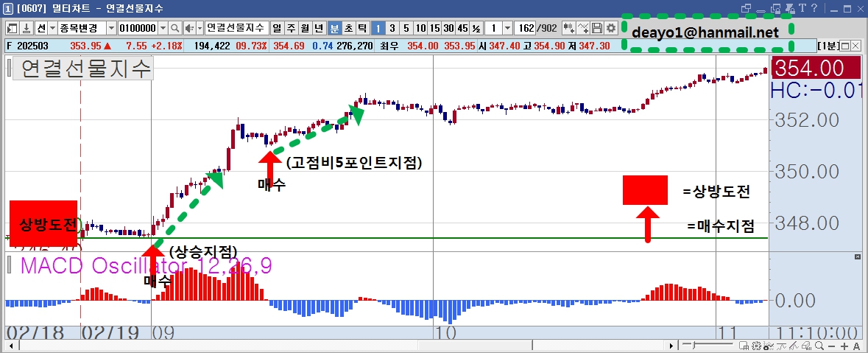Click the minus zoom-out icon at bottom
This screenshot has width=868, height=353.
click(x=831, y=346)
